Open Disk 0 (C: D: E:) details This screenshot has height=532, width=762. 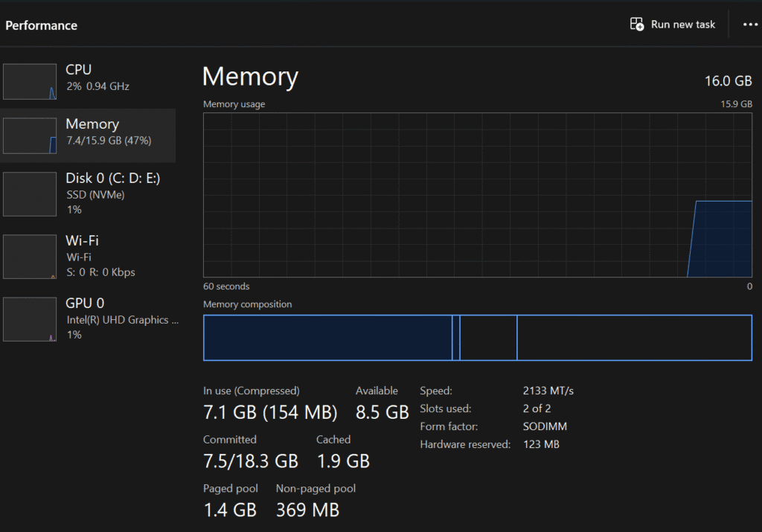point(112,187)
